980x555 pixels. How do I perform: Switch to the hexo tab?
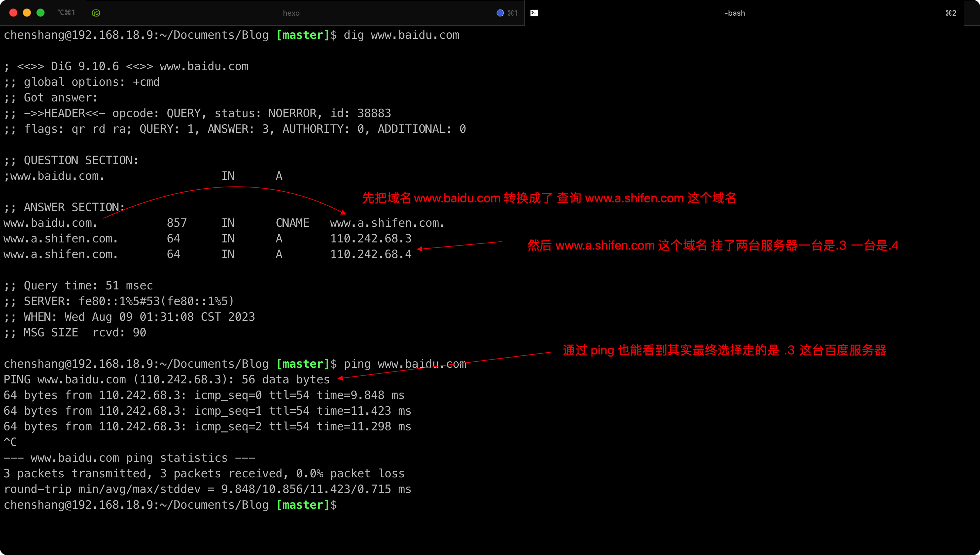[291, 13]
